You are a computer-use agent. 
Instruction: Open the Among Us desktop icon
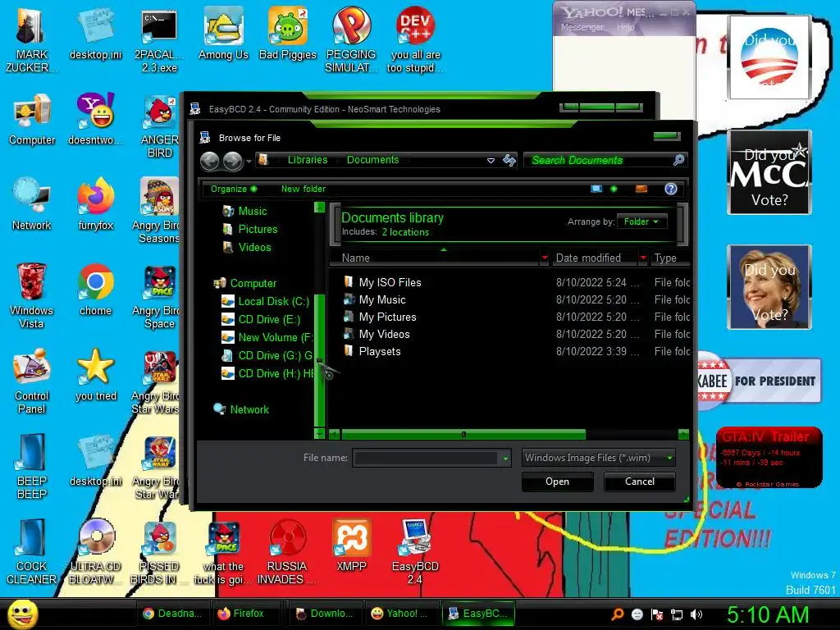(x=223, y=34)
